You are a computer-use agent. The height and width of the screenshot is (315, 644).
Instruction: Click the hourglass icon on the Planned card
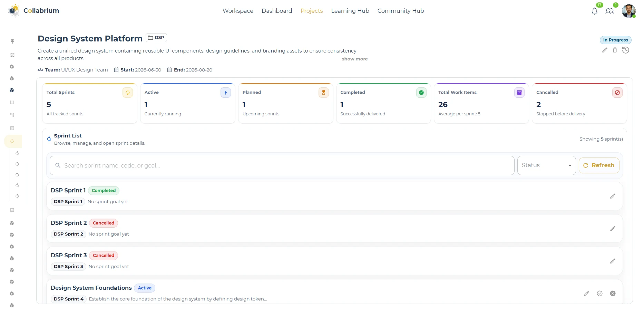tap(324, 93)
